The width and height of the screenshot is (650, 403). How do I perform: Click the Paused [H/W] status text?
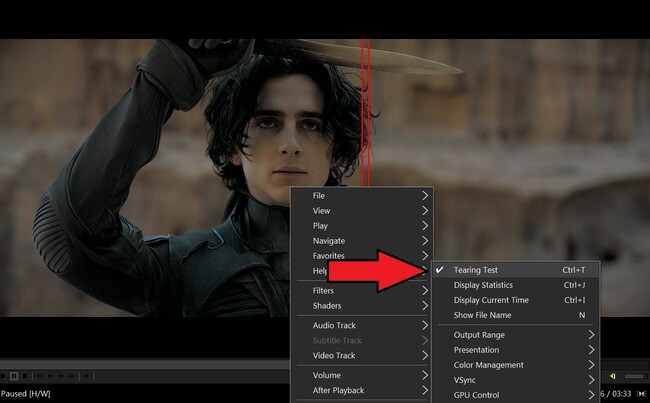(x=28, y=394)
